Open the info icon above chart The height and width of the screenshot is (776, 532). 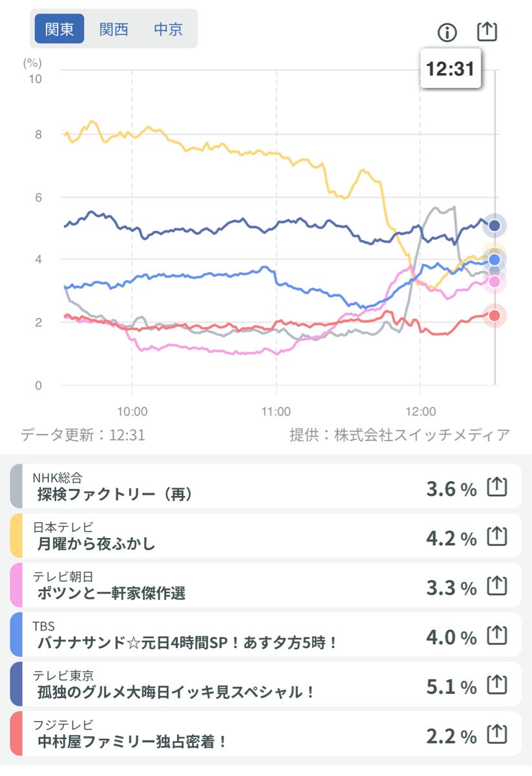pyautogui.click(x=447, y=32)
